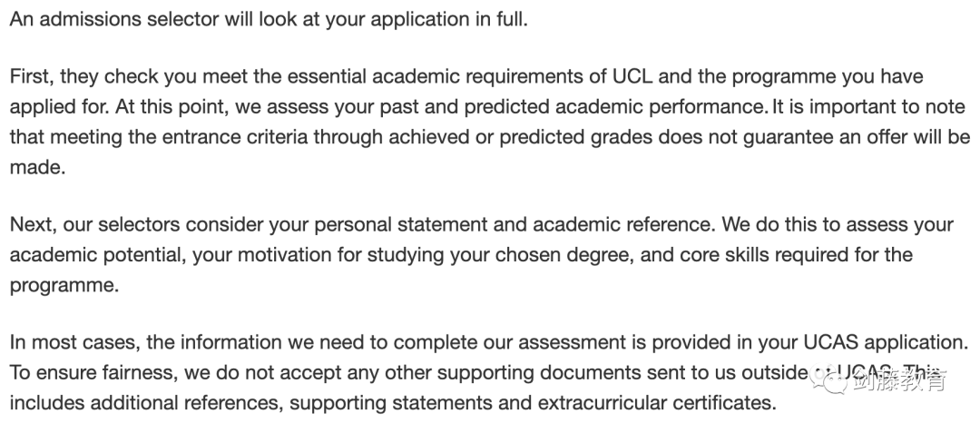
Task: Click the word 'programme.' ending the third paragraph
Action: pos(64,285)
